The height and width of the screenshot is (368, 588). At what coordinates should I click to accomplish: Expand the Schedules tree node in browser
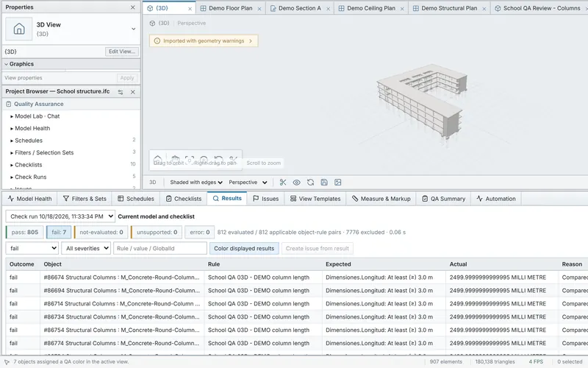coord(12,141)
